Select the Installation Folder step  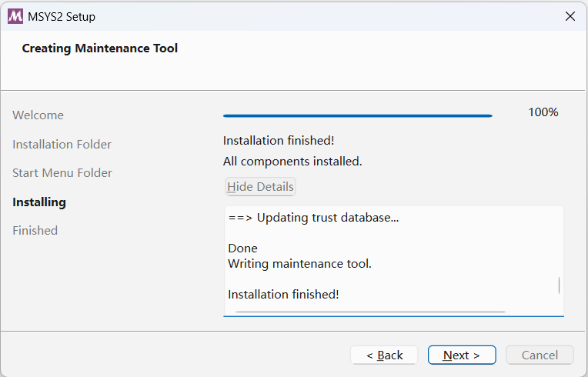(62, 144)
